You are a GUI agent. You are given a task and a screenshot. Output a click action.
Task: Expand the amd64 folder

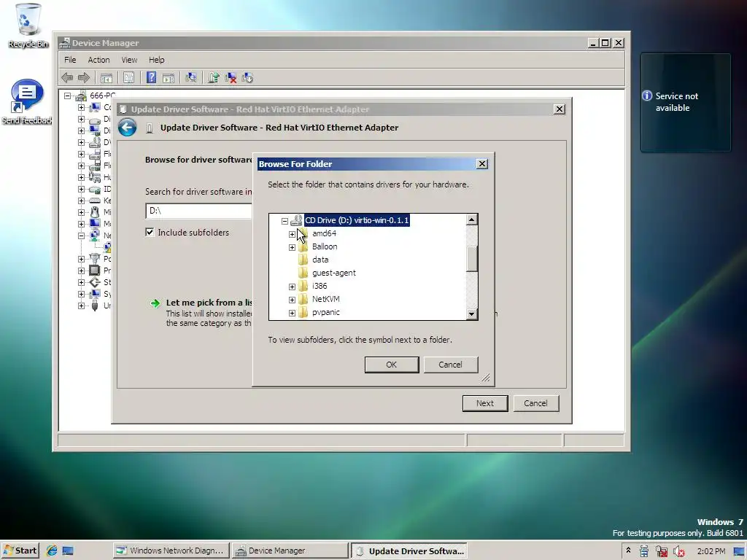pyautogui.click(x=292, y=234)
